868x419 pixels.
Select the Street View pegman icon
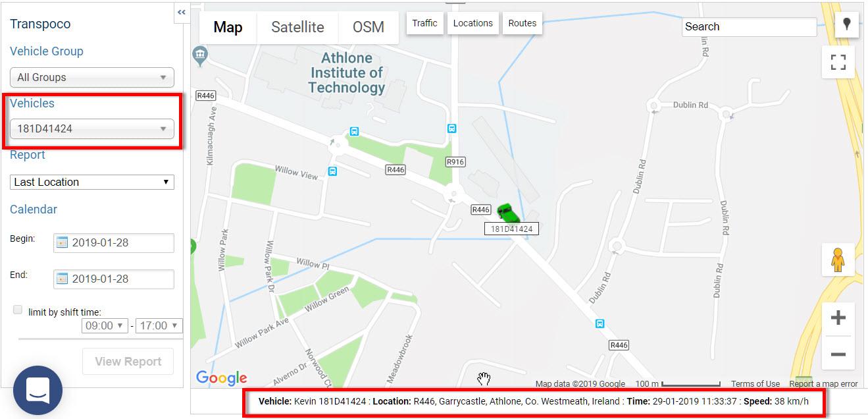coord(838,260)
